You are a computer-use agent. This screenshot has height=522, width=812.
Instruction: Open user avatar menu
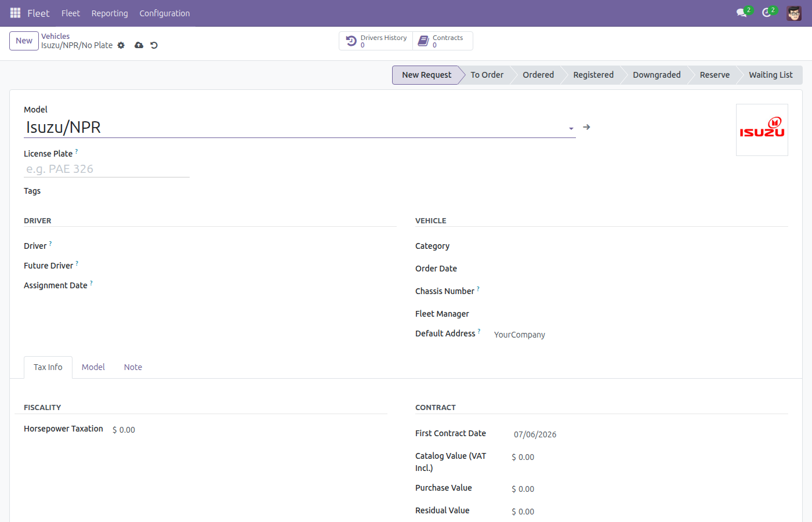pyautogui.click(x=794, y=13)
